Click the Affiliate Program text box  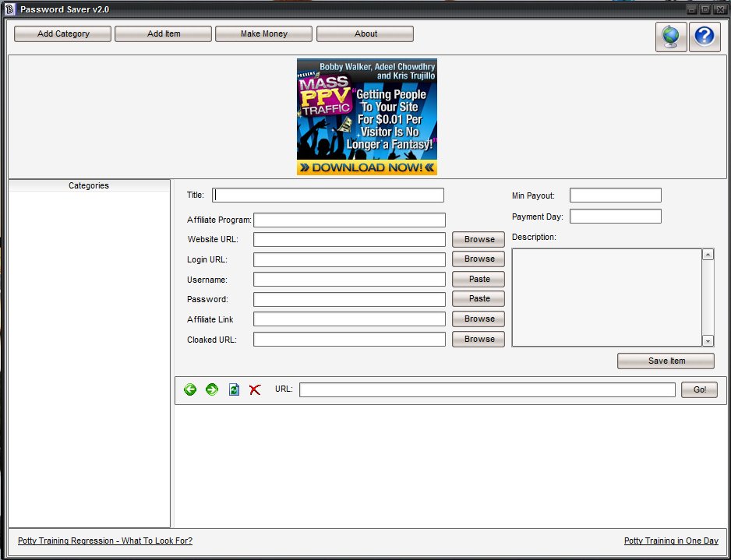point(350,220)
